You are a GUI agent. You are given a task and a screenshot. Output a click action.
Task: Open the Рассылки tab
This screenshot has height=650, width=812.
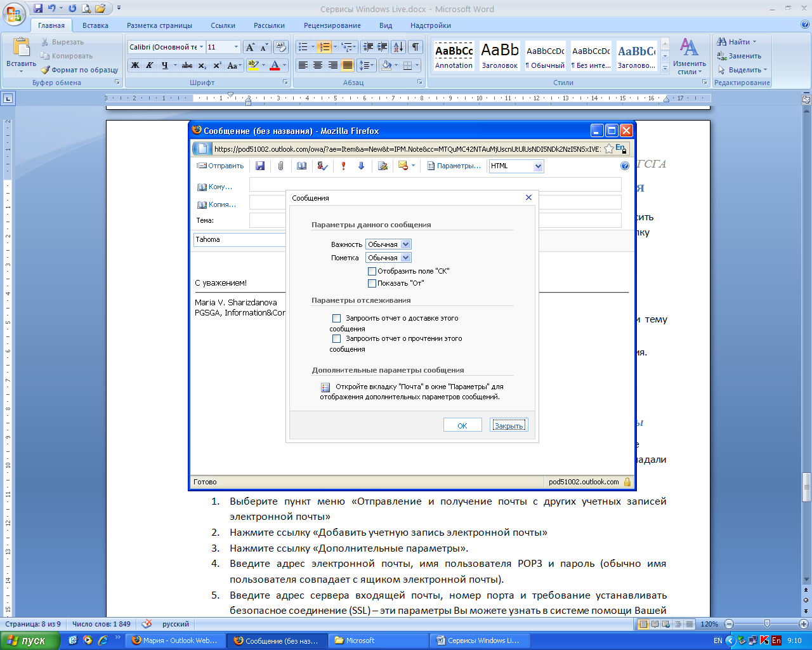[269, 25]
